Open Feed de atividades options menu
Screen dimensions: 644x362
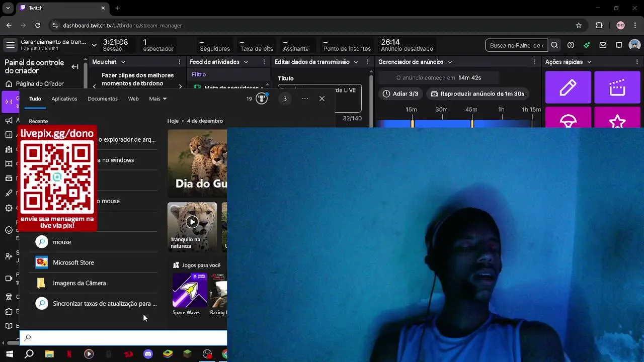click(x=264, y=62)
